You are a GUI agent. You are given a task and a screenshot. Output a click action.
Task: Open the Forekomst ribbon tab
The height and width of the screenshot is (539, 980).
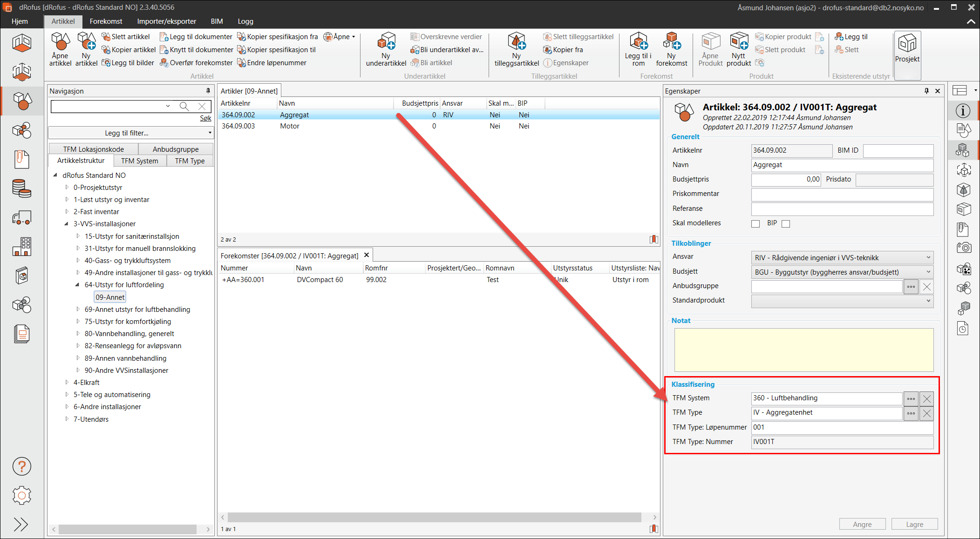pos(106,21)
